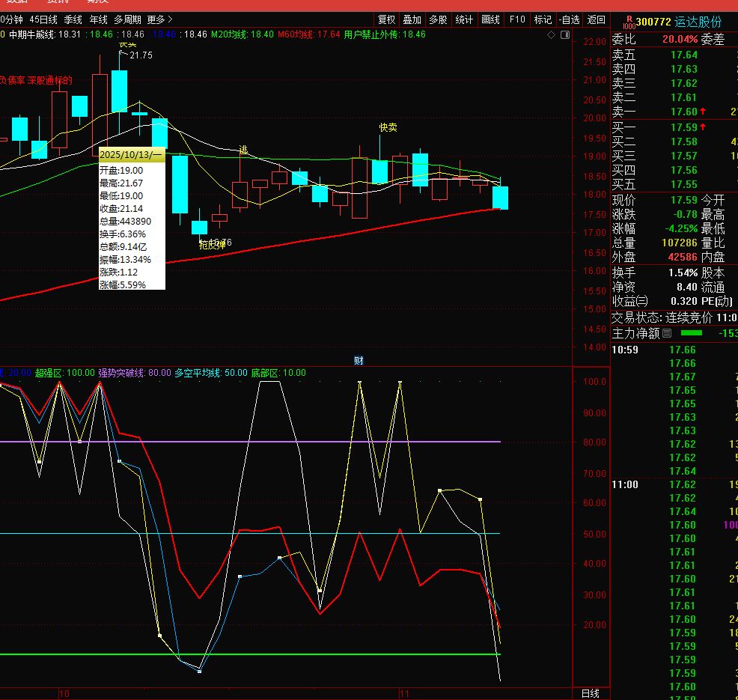Click the 21.75 high price label
The width and height of the screenshot is (738, 700).
pyautogui.click(x=141, y=55)
